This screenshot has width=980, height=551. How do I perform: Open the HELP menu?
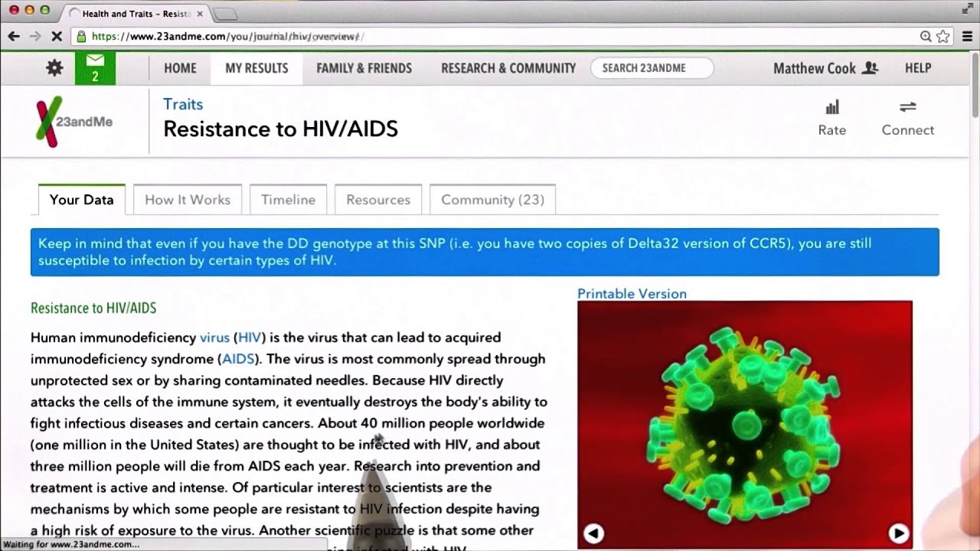tap(918, 68)
